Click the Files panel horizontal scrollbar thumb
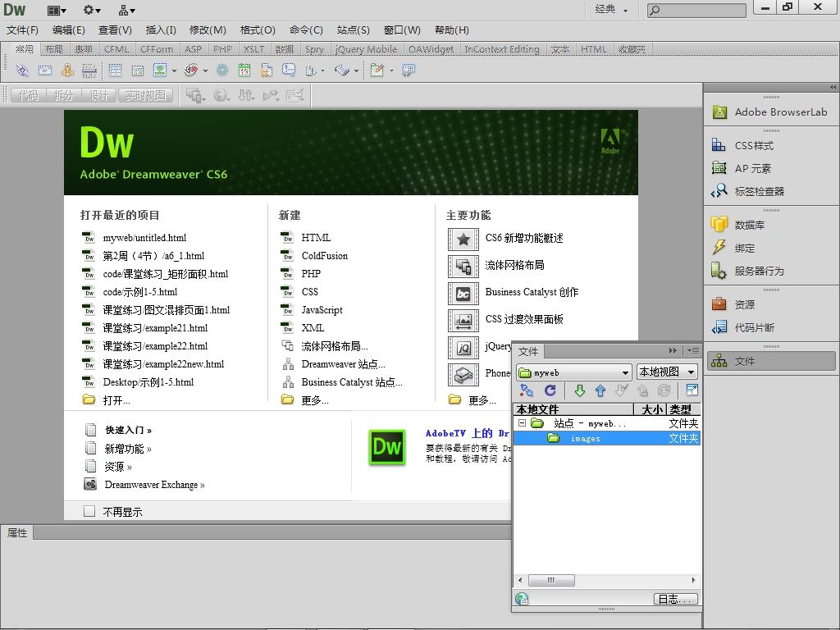Image resolution: width=840 pixels, height=630 pixels. (552, 580)
